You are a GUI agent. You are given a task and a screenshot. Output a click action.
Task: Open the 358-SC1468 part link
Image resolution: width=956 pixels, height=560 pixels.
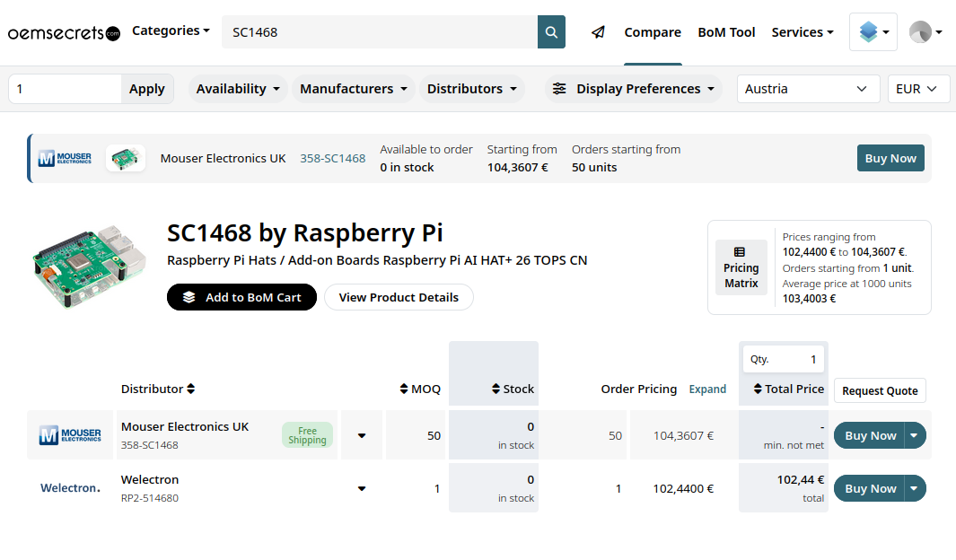(333, 159)
